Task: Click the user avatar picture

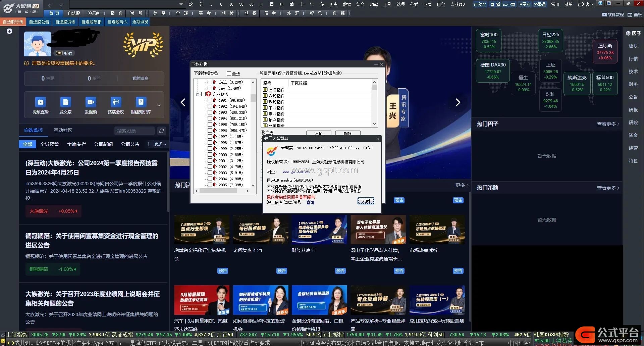Action: pyautogui.click(x=38, y=44)
